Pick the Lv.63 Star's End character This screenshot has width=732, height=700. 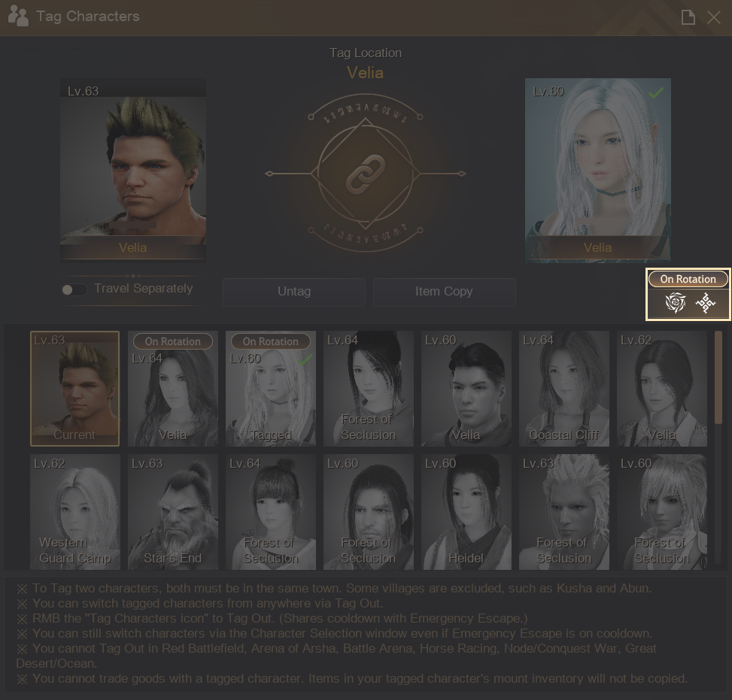point(172,511)
